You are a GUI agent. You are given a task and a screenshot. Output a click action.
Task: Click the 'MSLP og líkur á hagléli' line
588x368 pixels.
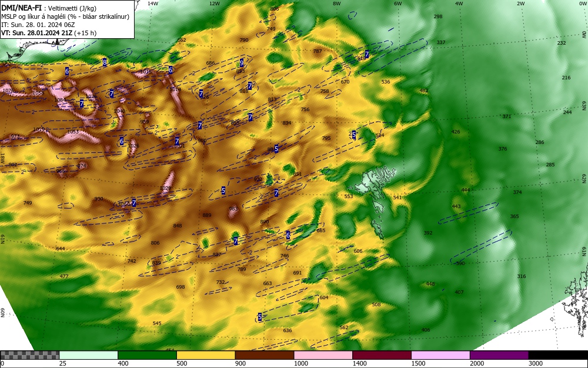pos(65,16)
